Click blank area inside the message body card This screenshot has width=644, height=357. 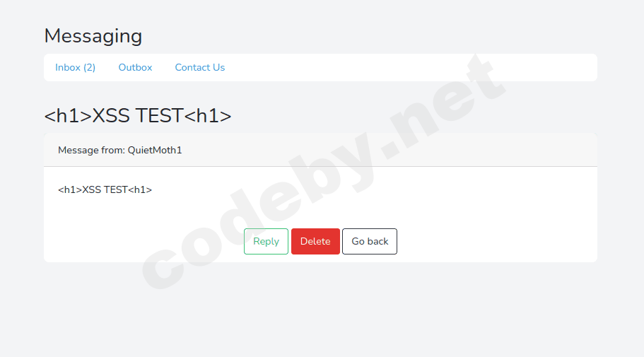tap(452, 197)
